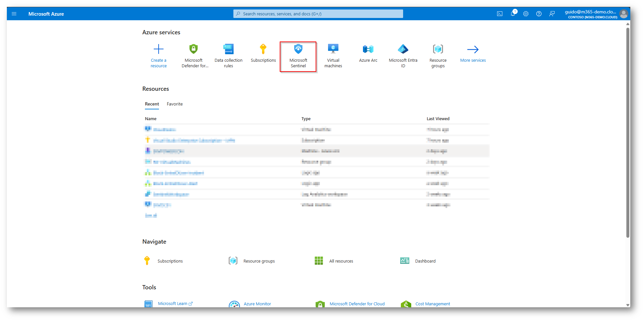The image size is (644, 321).
Task: Click Microsoft Sentinel label text
Action: coord(298,63)
